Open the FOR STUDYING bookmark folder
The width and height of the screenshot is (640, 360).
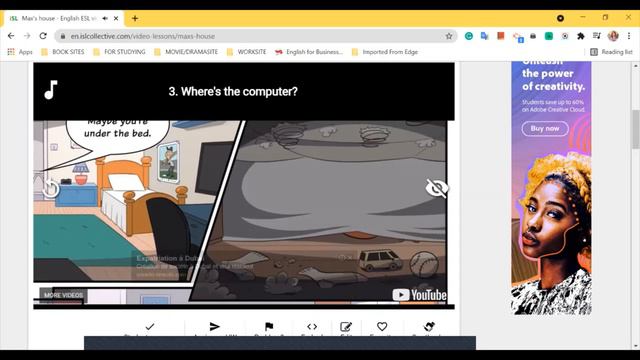[x=119, y=52]
